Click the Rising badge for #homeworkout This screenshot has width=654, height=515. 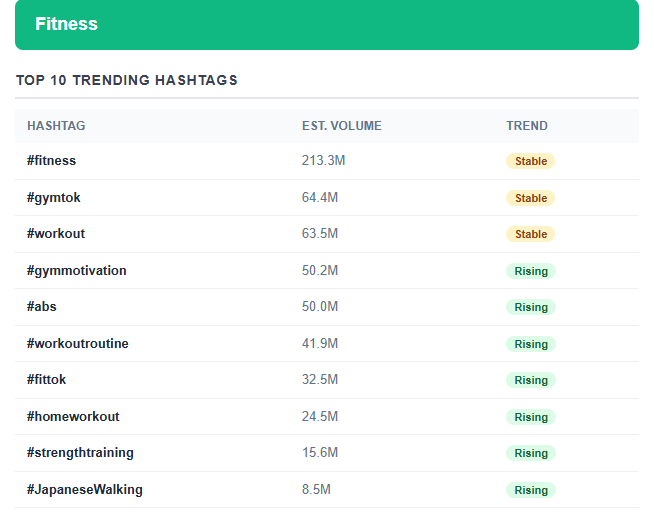pyautogui.click(x=531, y=417)
